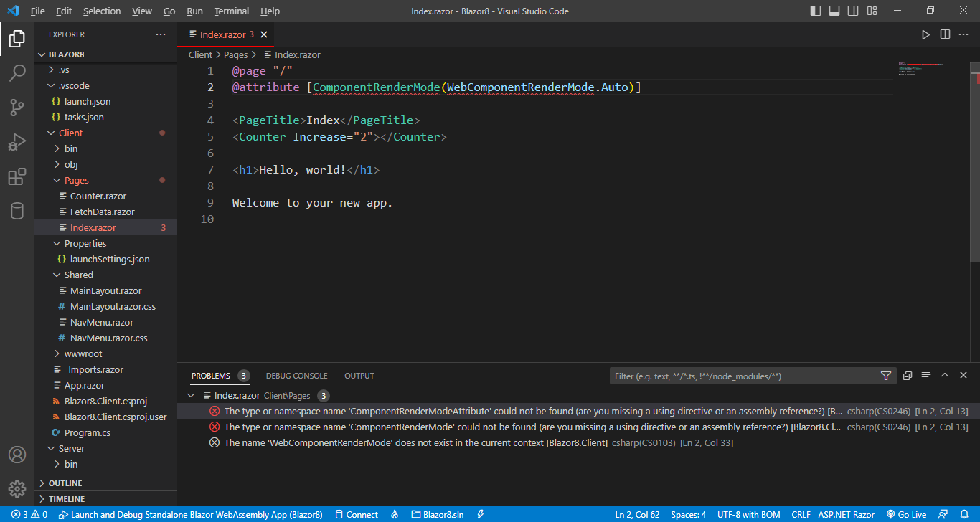980x522 pixels.
Task: Select the PROBLEMS tab
Action: click(x=220, y=376)
